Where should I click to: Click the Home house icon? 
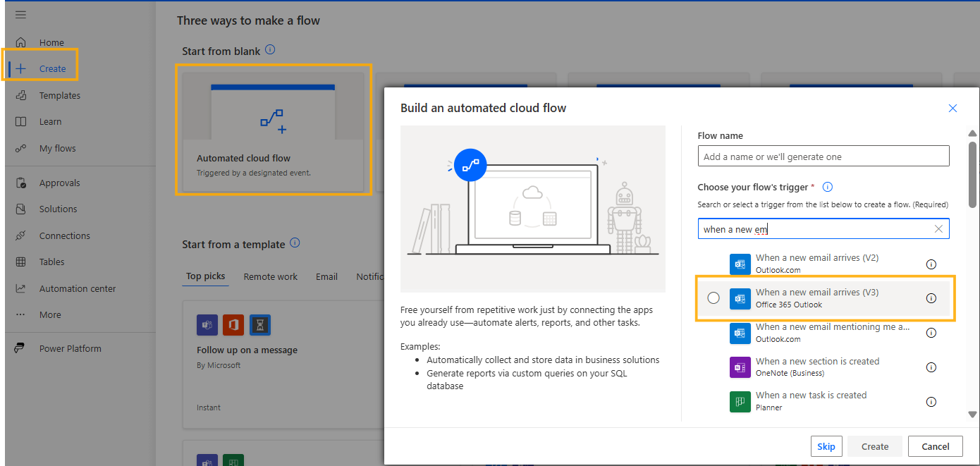pos(21,42)
